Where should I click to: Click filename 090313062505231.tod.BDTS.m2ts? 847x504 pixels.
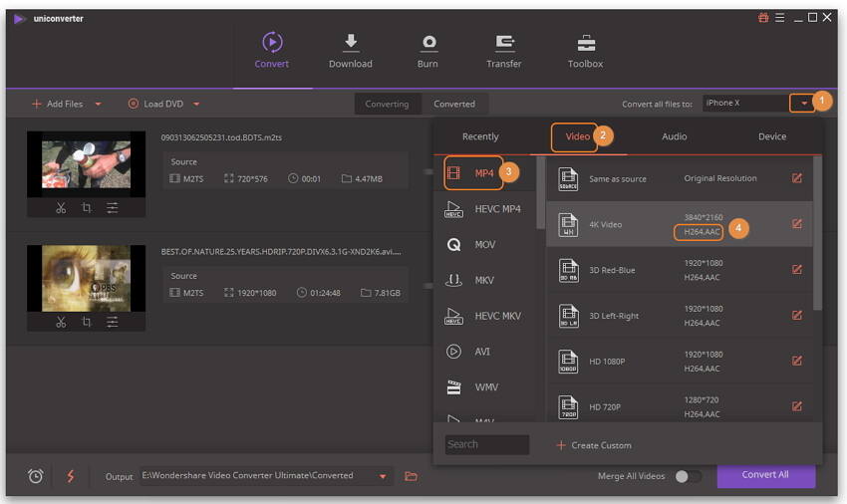pos(221,137)
